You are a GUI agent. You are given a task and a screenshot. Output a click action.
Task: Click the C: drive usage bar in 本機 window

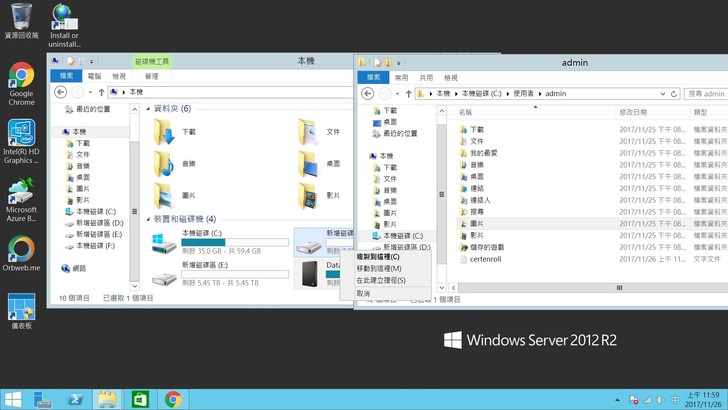(x=234, y=242)
